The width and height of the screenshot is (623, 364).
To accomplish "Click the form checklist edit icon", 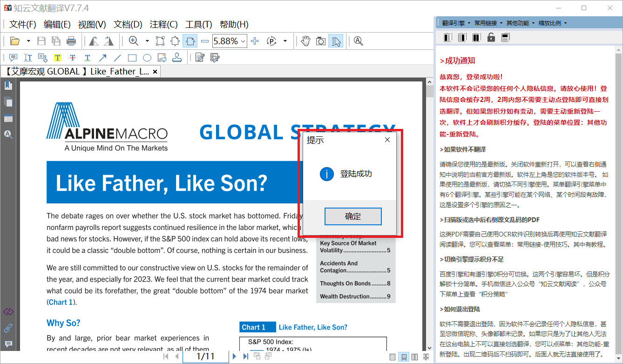I will tap(215, 58).
